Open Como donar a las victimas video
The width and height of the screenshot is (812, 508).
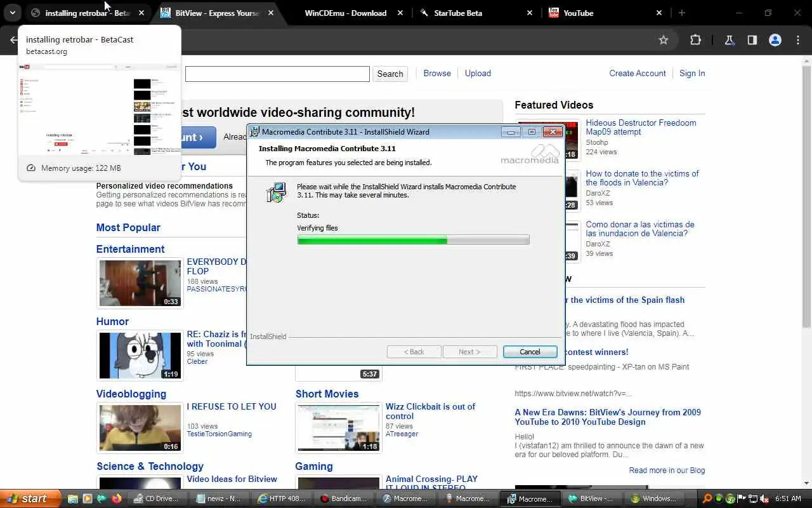point(640,229)
